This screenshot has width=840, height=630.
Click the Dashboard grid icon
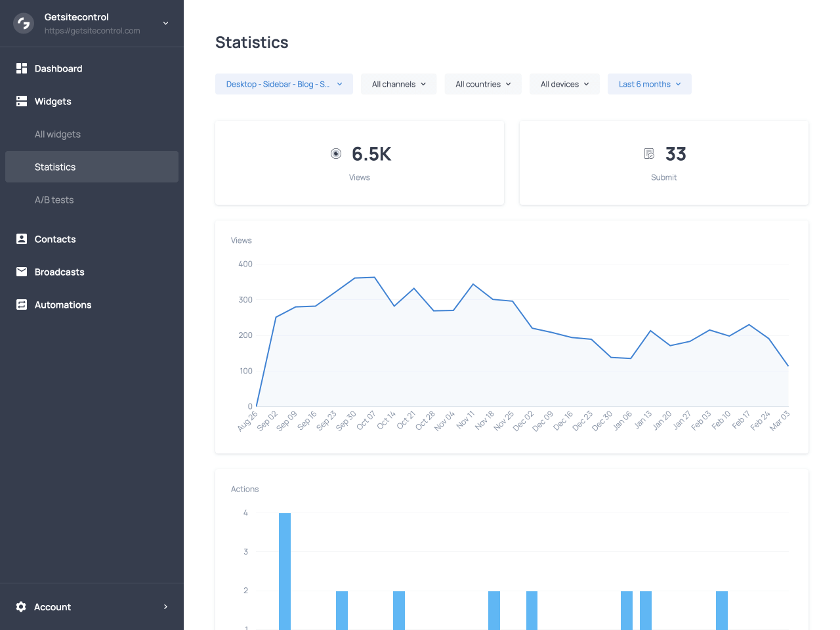[x=22, y=68]
